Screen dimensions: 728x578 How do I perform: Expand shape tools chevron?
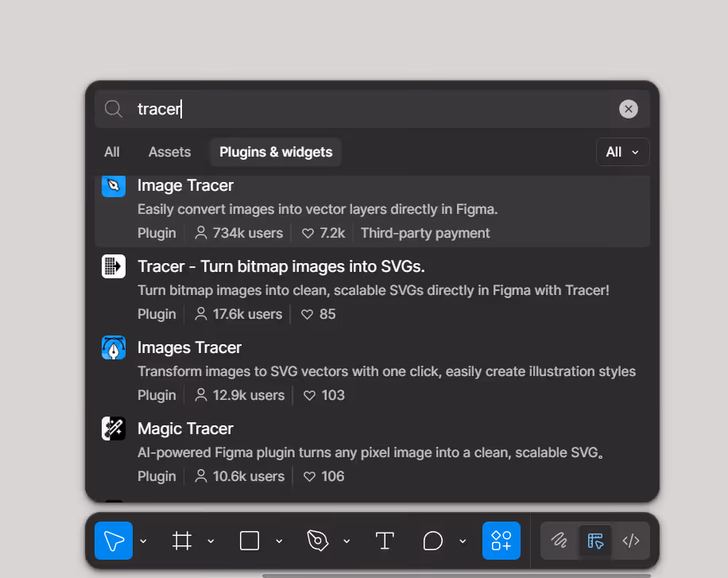pyautogui.click(x=279, y=541)
